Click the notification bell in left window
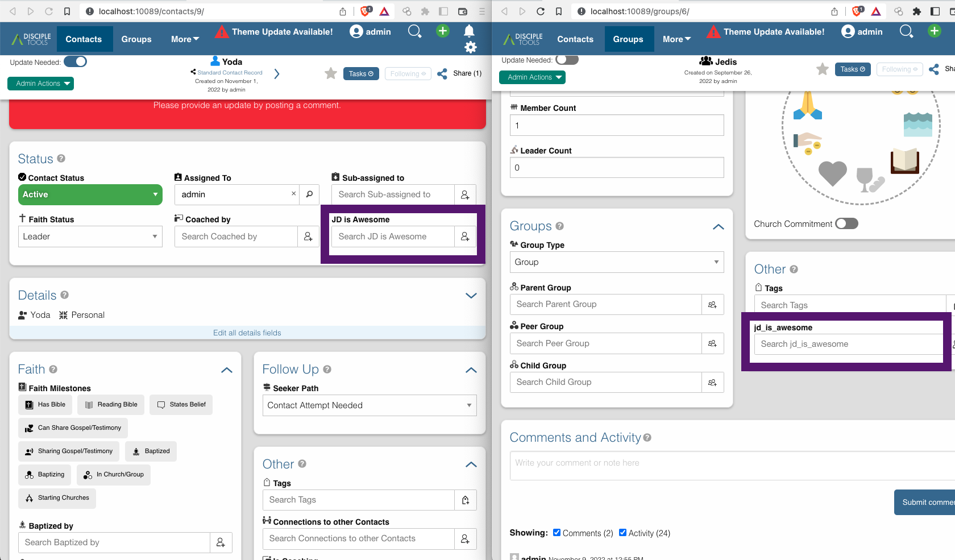The image size is (955, 560). tap(469, 31)
